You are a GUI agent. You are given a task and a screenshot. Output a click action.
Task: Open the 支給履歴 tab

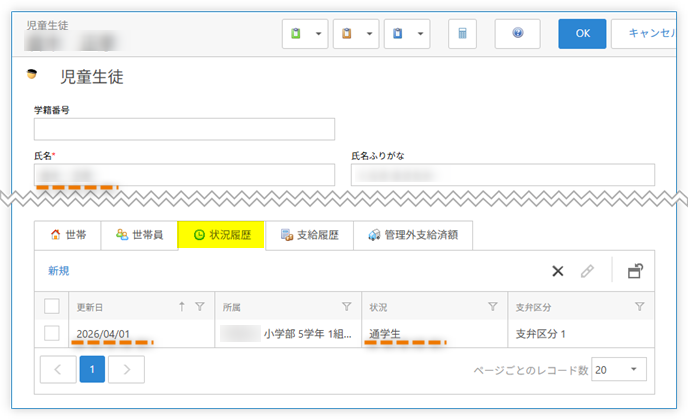pyautogui.click(x=309, y=235)
